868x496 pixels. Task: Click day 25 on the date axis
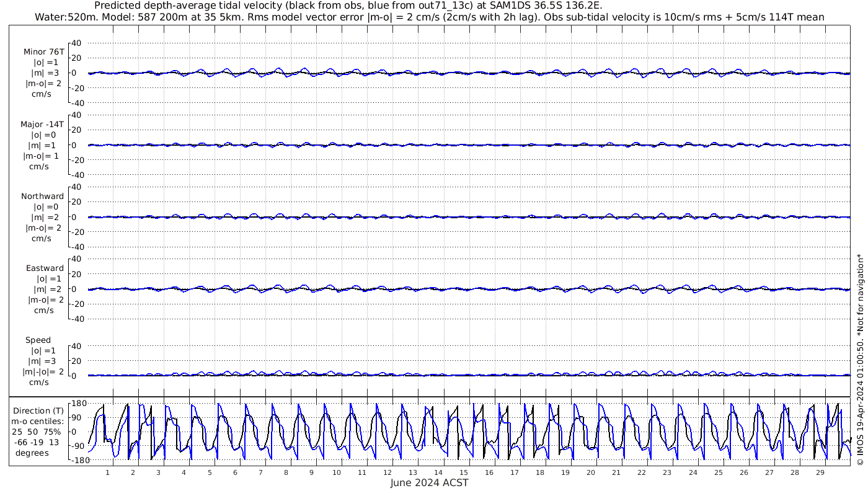click(718, 472)
